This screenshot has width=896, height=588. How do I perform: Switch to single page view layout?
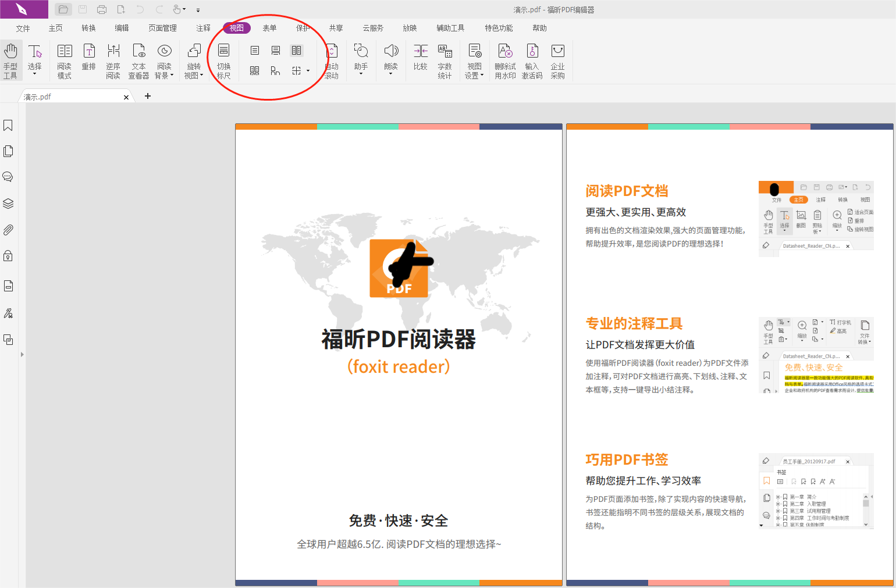(254, 50)
